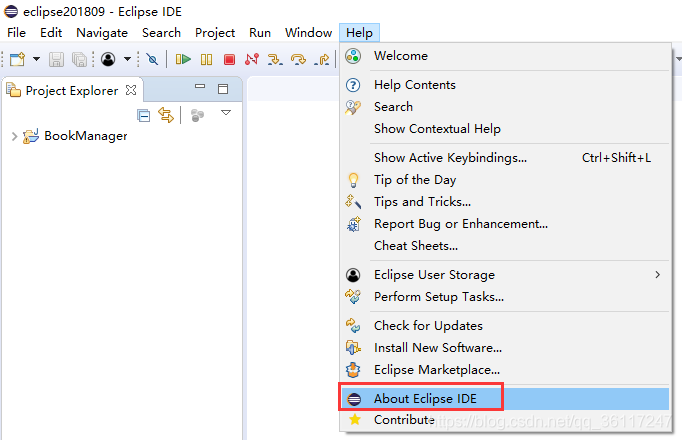Toggle Link with Editor icon

(166, 115)
